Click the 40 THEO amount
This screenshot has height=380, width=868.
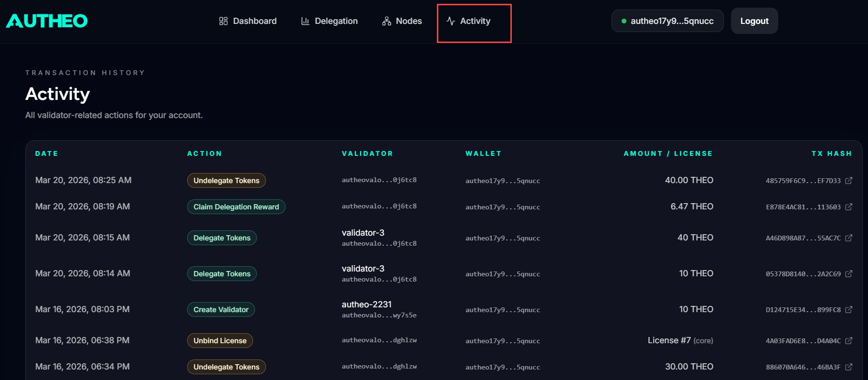tap(695, 238)
